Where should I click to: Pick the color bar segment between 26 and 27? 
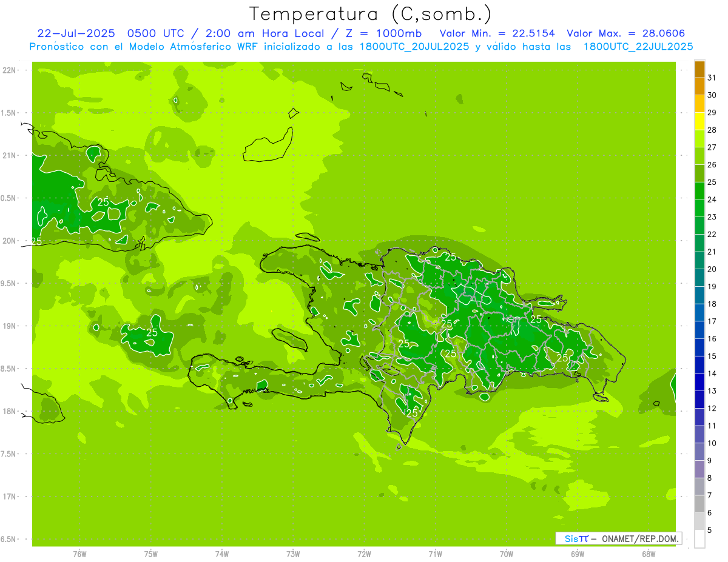(699, 156)
